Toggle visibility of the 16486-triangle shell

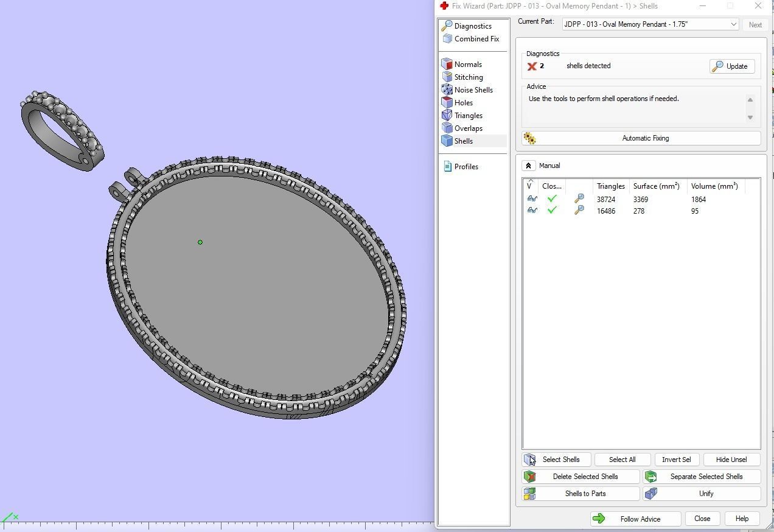coord(532,211)
